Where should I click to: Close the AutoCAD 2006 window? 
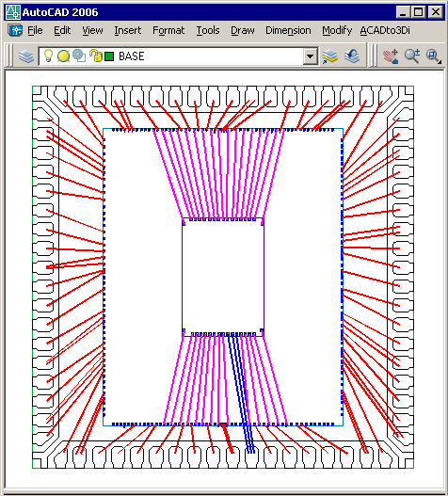436,12
